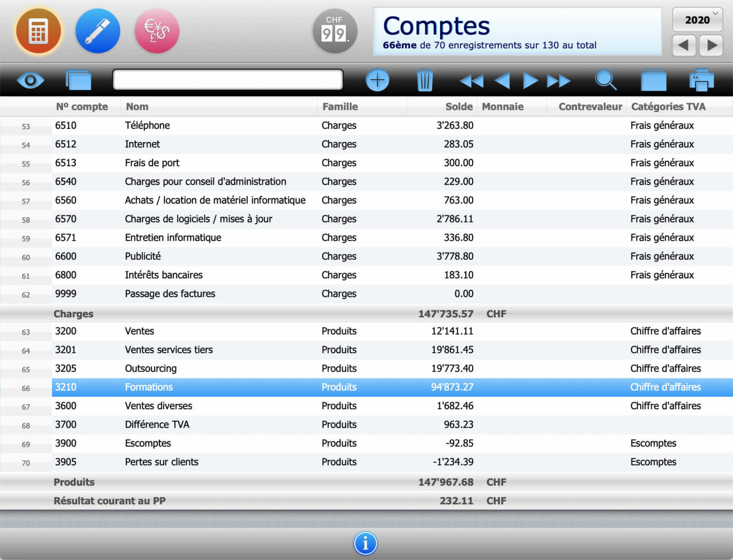The width and height of the screenshot is (733, 560).
Task: Click the print icon
Action: pos(702,80)
